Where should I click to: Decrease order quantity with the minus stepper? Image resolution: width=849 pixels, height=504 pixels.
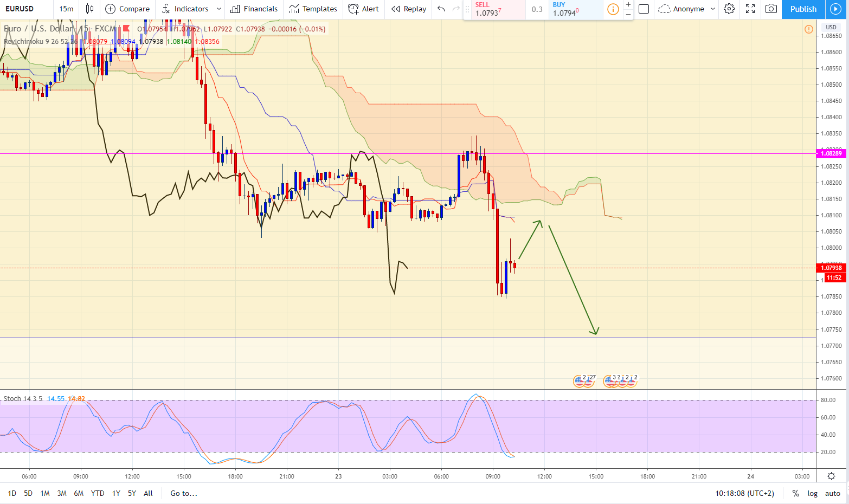628,14
